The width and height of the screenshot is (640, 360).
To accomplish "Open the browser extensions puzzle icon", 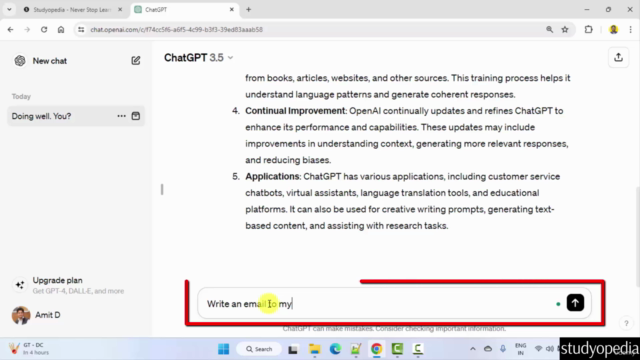I will click(589, 29).
